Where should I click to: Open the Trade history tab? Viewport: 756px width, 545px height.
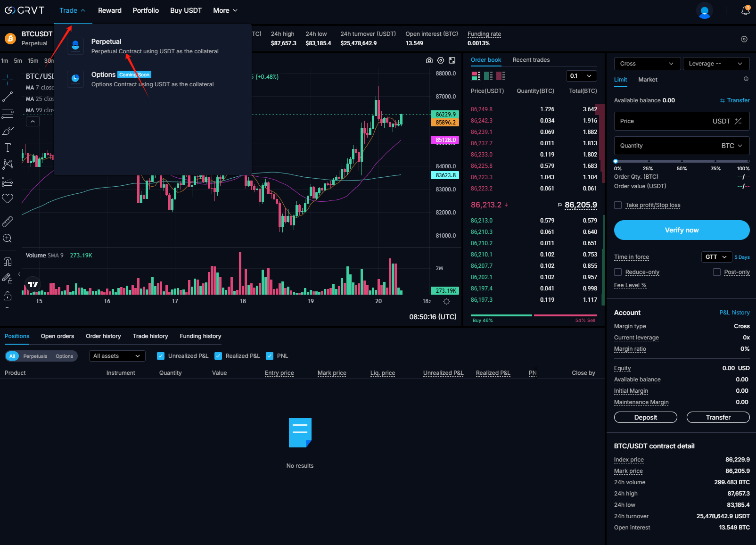(150, 336)
